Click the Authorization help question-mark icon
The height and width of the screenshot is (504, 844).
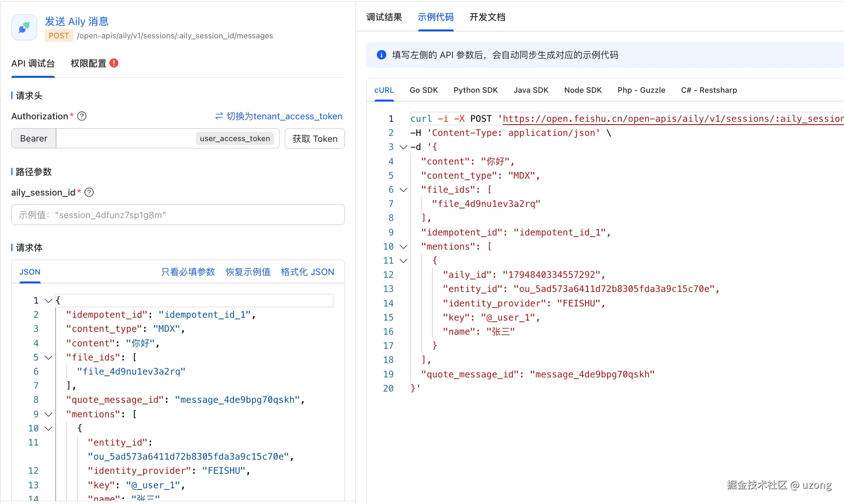pos(82,116)
